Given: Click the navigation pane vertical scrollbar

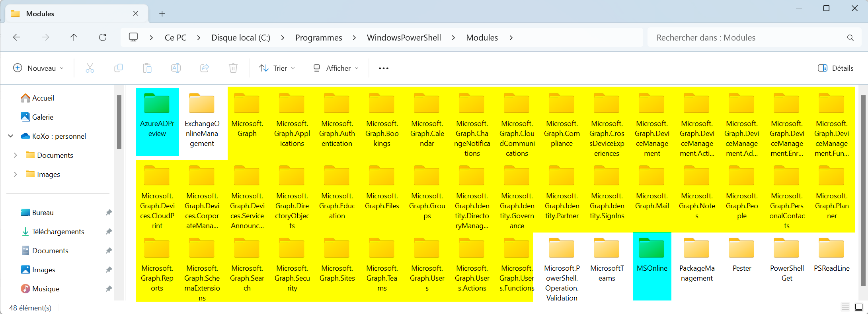Looking at the screenshot, I should pos(119,122).
